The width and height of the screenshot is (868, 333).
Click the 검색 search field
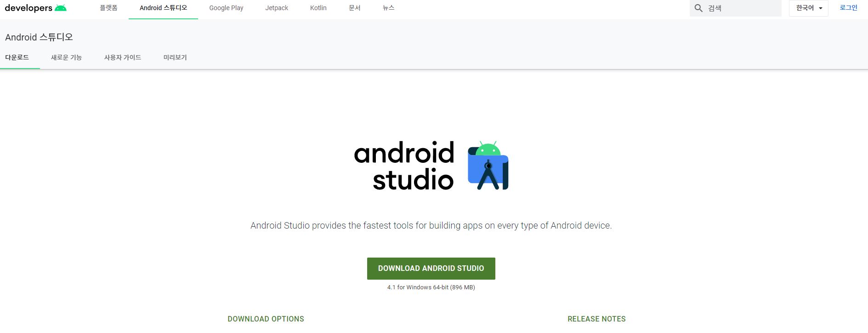tap(735, 8)
